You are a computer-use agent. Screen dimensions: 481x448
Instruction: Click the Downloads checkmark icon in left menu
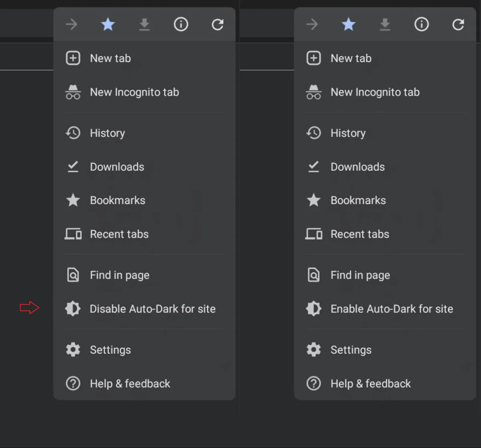tap(73, 166)
